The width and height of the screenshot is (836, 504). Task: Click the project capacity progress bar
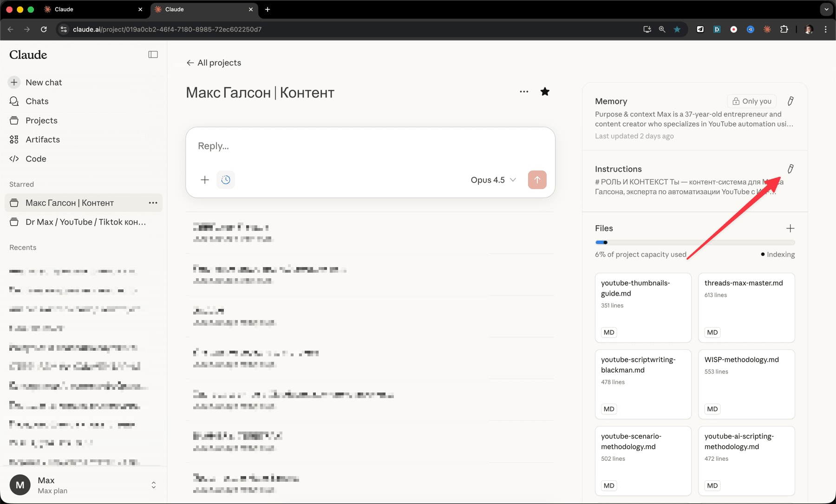pyautogui.click(x=695, y=242)
